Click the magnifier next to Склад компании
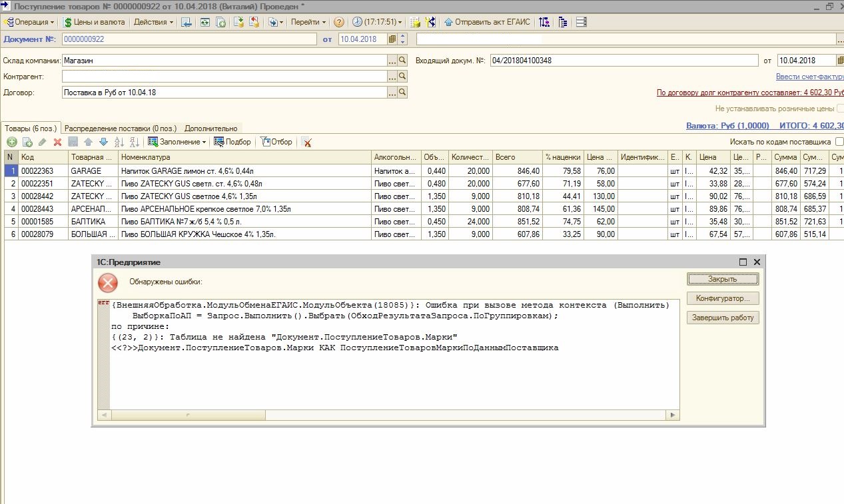The height and width of the screenshot is (504, 844). [402, 61]
